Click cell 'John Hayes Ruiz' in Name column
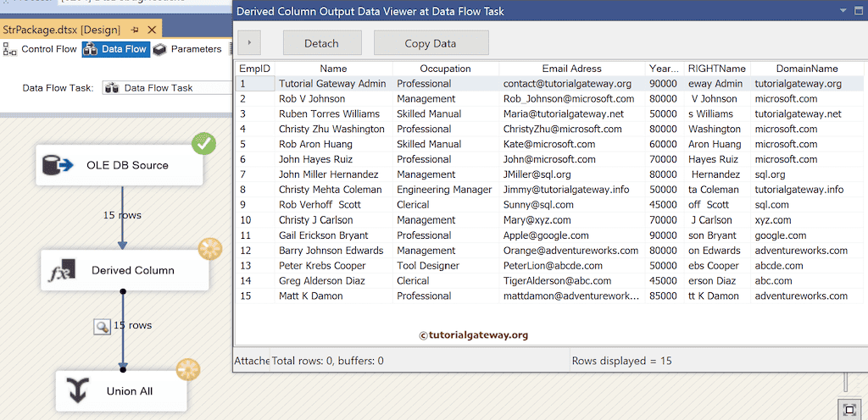 334,159
